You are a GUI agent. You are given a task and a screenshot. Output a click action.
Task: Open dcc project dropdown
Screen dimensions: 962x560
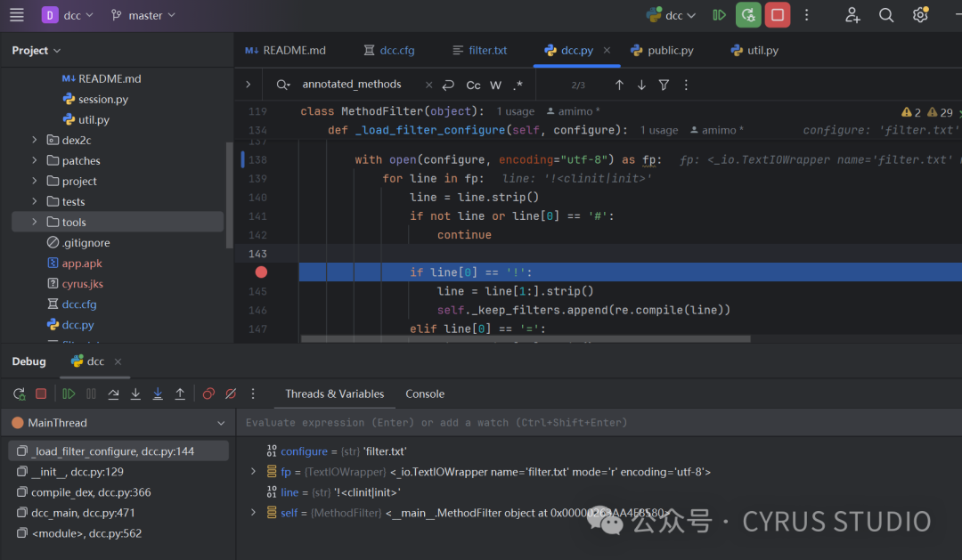click(68, 15)
